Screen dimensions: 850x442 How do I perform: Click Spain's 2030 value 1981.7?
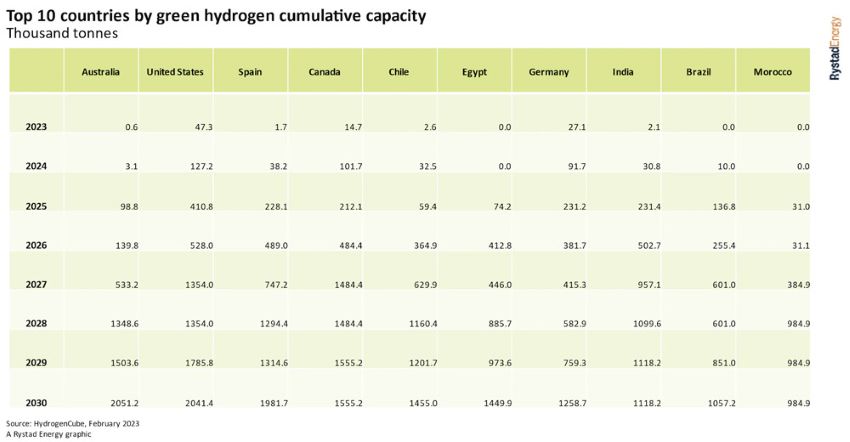274,402
